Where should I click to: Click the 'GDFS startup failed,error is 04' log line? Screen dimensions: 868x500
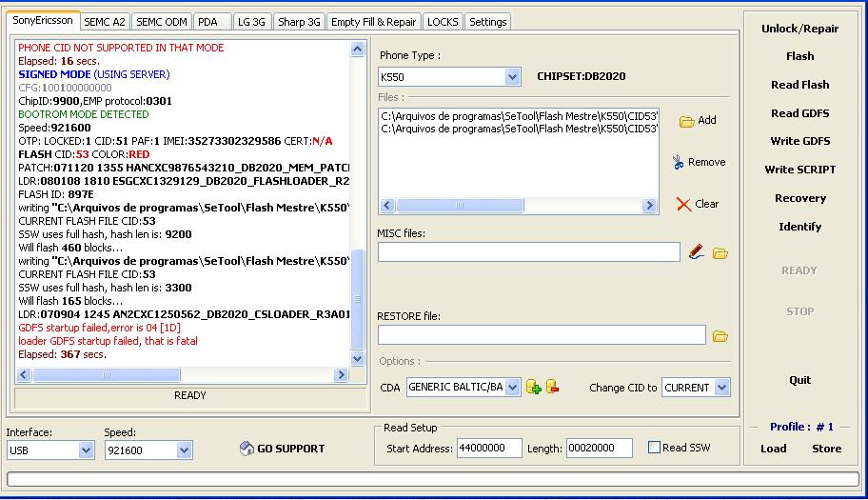[100, 328]
